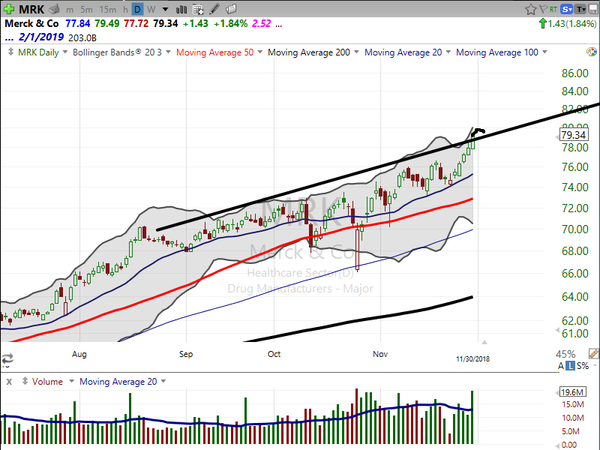The height and width of the screenshot is (450, 600).
Task: Click the +1.84% percent change in header
Action: 231,24
